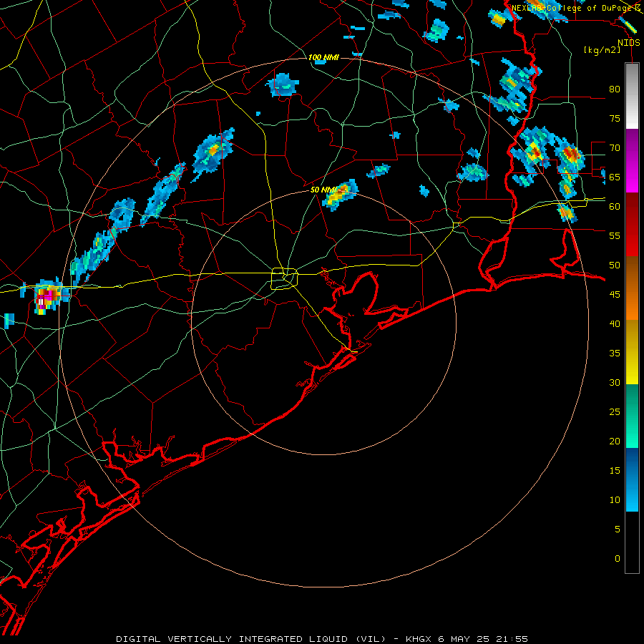Click the scale value 70

click(x=615, y=148)
